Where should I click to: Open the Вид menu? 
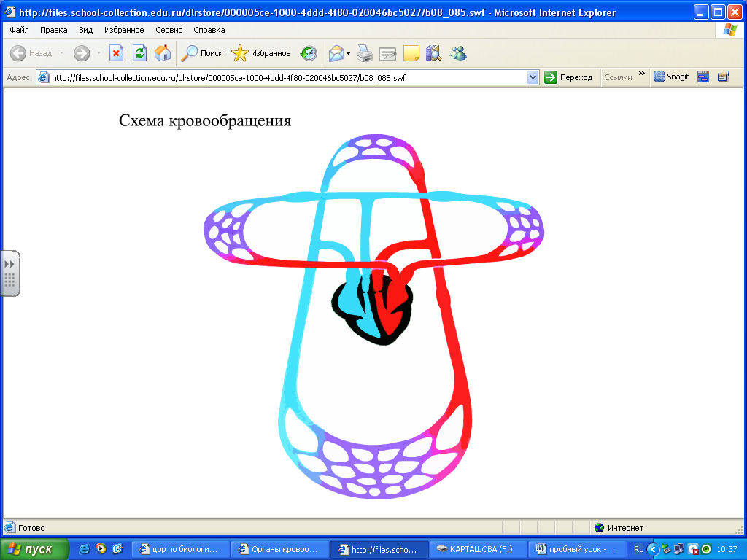[x=86, y=30]
